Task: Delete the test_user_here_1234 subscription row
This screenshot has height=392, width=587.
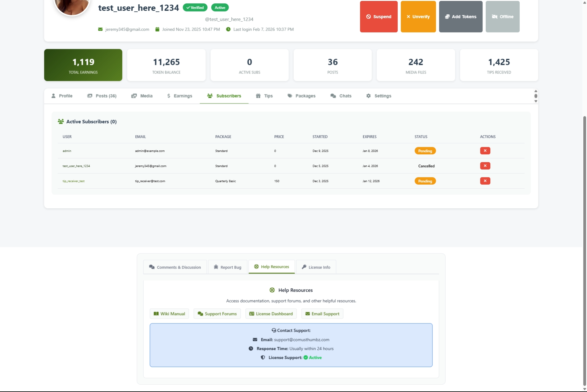Action: coord(485,166)
